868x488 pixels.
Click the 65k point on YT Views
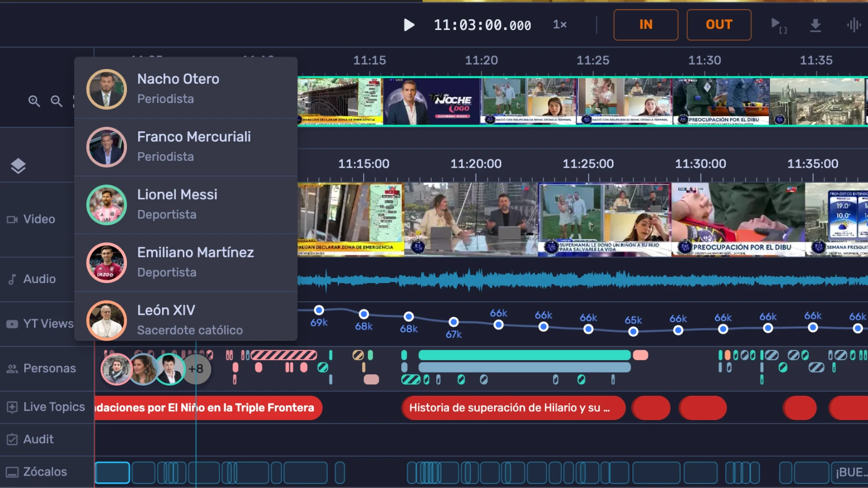(633, 332)
